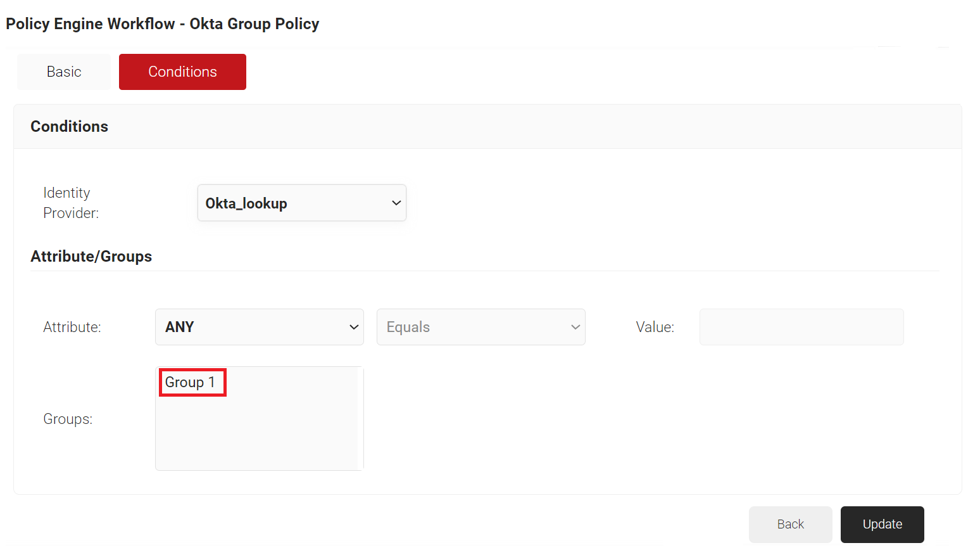Expand the Attribute ANY dropdown
980x550 pixels.
[260, 327]
